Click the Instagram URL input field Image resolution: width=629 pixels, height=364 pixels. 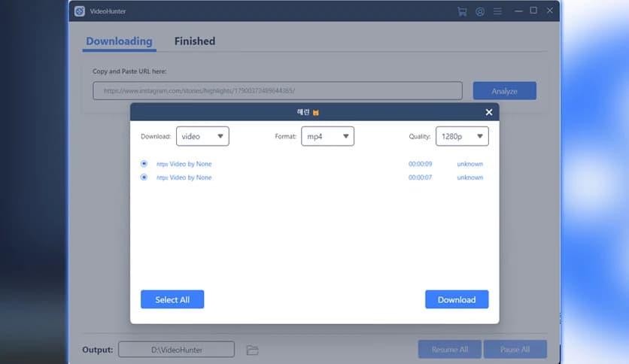(277, 91)
